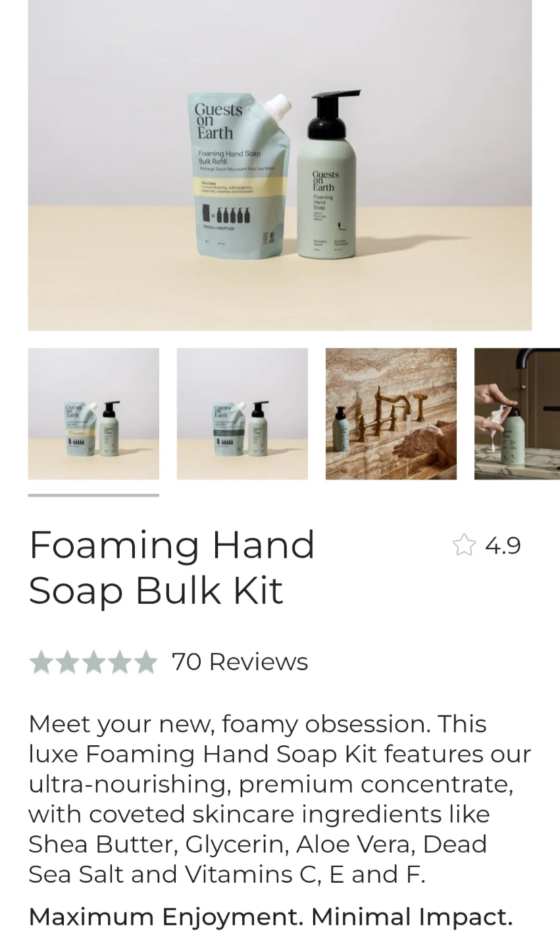Click the product description paragraph
This screenshot has width=560, height=948.
280,799
